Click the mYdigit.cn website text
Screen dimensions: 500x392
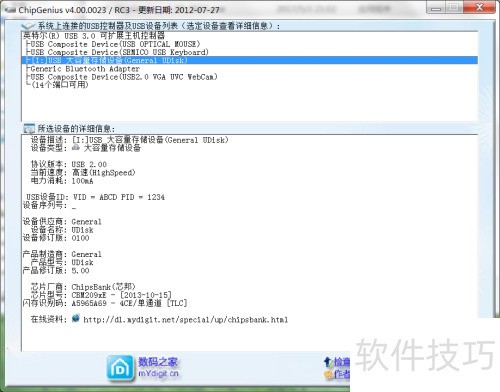point(158,374)
